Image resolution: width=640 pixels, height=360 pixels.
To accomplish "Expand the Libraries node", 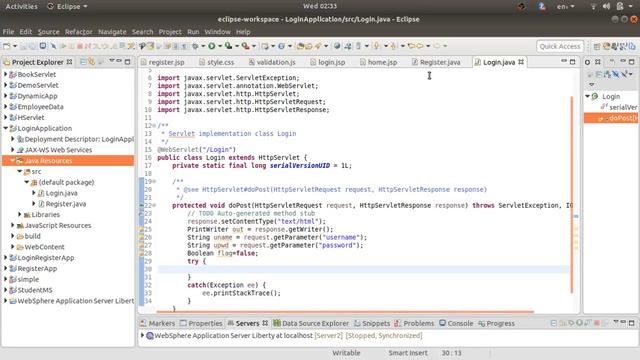I will [x=19, y=214].
